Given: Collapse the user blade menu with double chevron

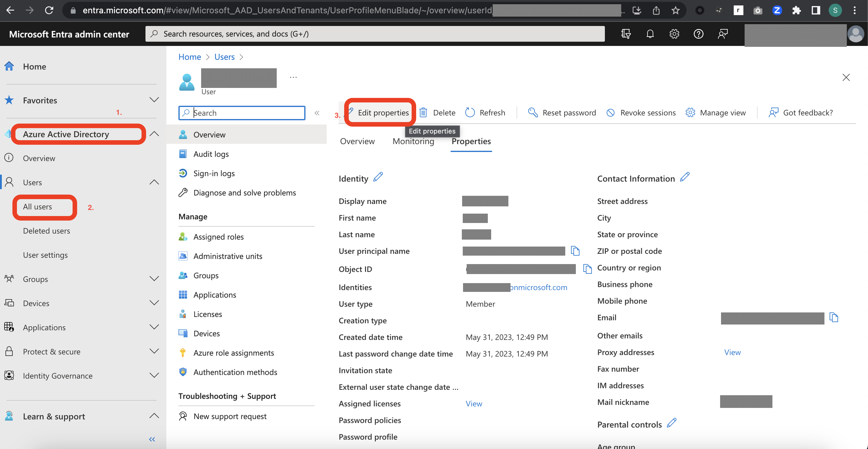Looking at the screenshot, I should tap(317, 113).
